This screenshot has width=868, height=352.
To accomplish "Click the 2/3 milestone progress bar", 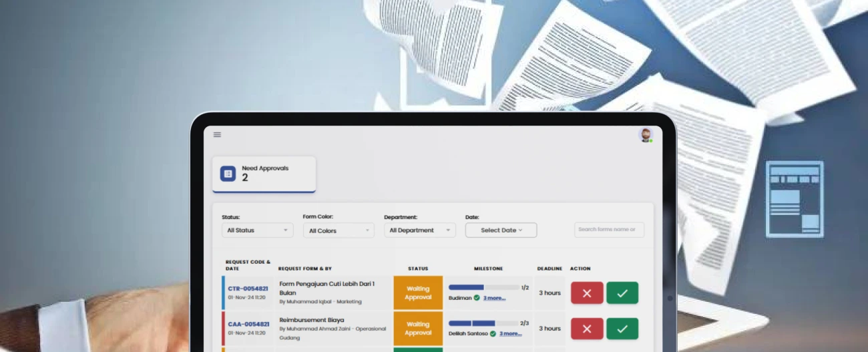I will coord(483,323).
